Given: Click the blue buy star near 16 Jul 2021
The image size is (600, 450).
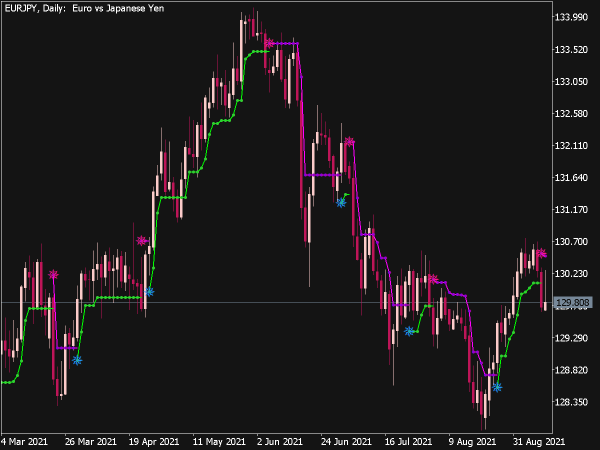Looking at the screenshot, I should point(409,331).
